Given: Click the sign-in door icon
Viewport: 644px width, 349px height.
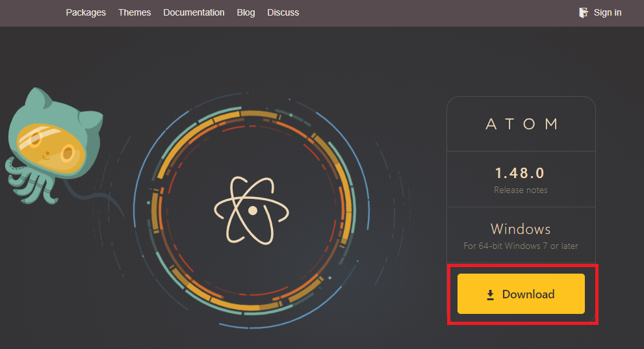Looking at the screenshot, I should click(583, 13).
